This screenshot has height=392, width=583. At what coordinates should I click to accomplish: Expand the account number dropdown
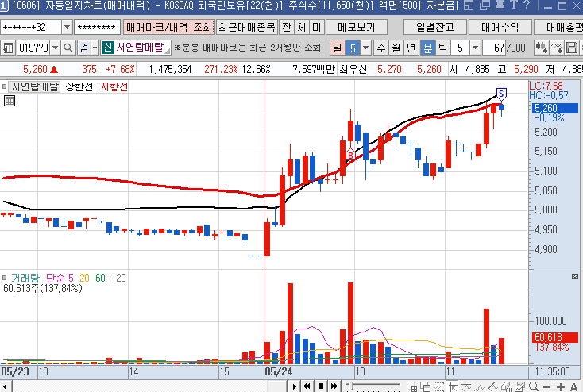[67, 27]
